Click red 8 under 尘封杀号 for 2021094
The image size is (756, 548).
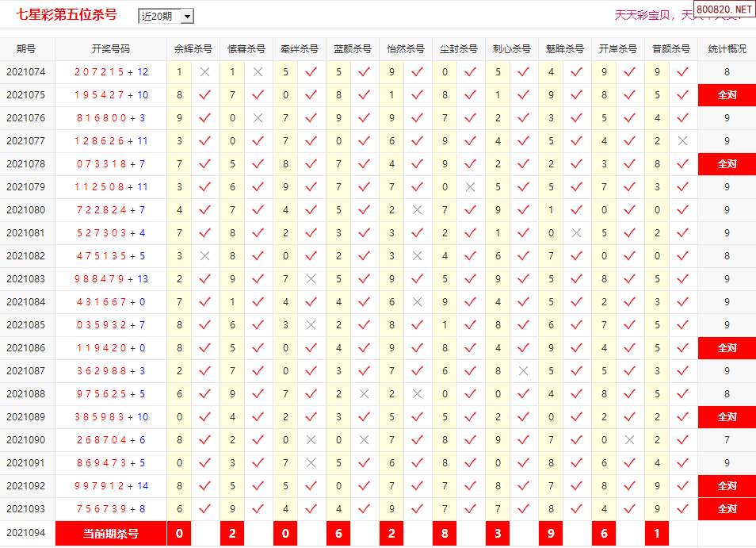pyautogui.click(x=445, y=534)
